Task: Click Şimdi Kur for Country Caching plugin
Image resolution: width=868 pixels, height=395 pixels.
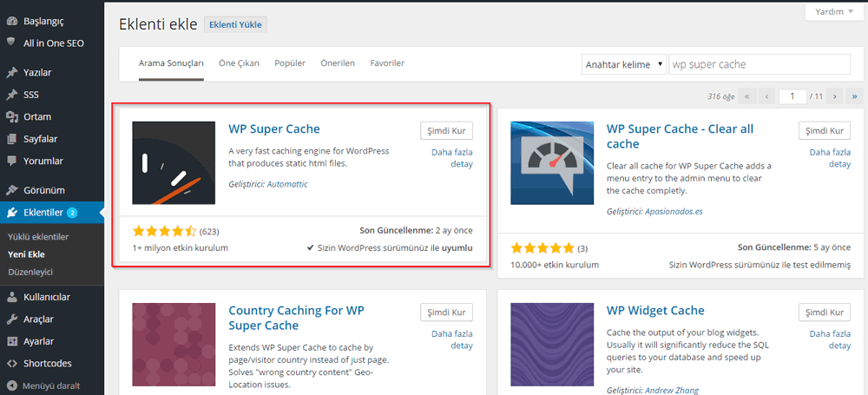Action: [x=447, y=312]
